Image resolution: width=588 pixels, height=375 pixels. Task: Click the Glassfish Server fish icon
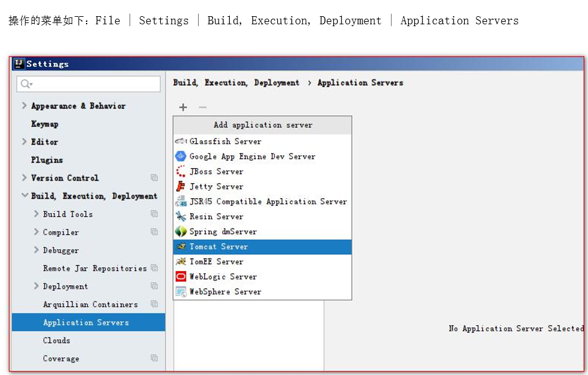pyautogui.click(x=181, y=141)
